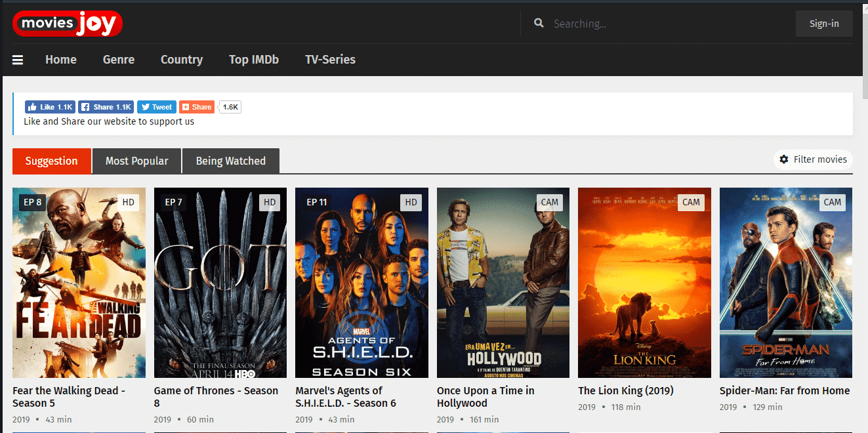The image size is (868, 433).
Task: Go to TV-Series page
Action: click(x=330, y=60)
